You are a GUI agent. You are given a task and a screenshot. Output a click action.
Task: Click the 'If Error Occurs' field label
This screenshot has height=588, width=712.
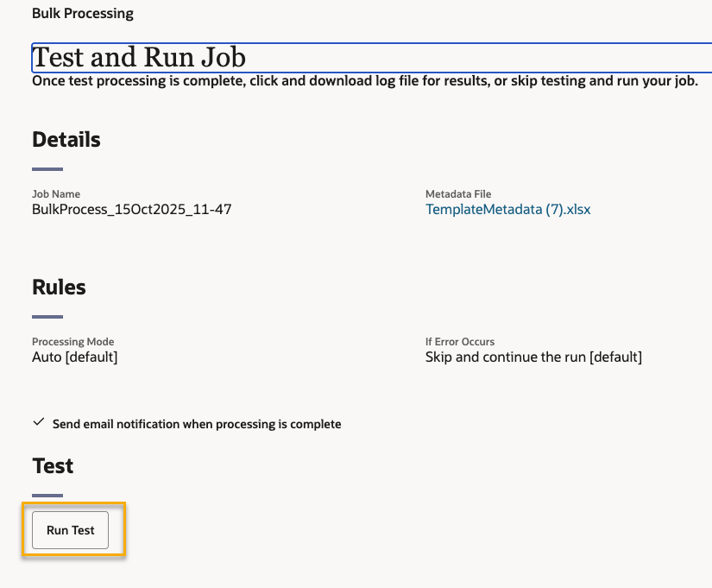point(460,342)
